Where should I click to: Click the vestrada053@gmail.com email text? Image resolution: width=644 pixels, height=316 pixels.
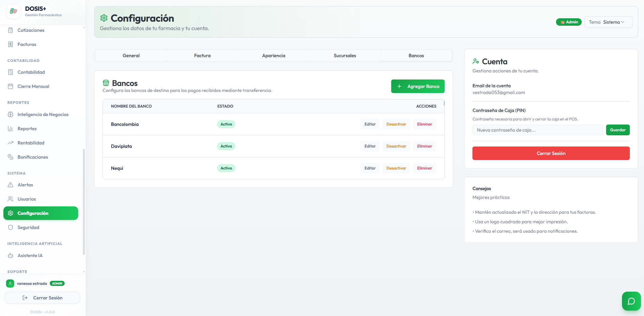(499, 92)
